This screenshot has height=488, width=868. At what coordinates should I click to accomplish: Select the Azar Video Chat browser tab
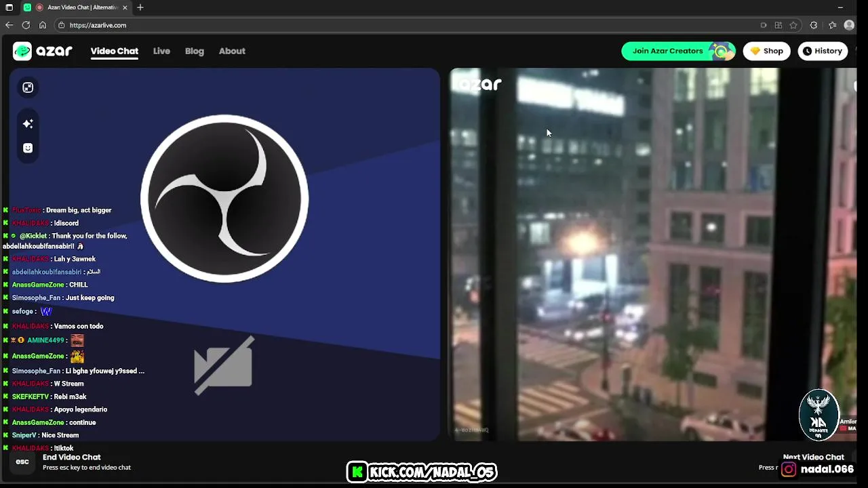point(75,7)
